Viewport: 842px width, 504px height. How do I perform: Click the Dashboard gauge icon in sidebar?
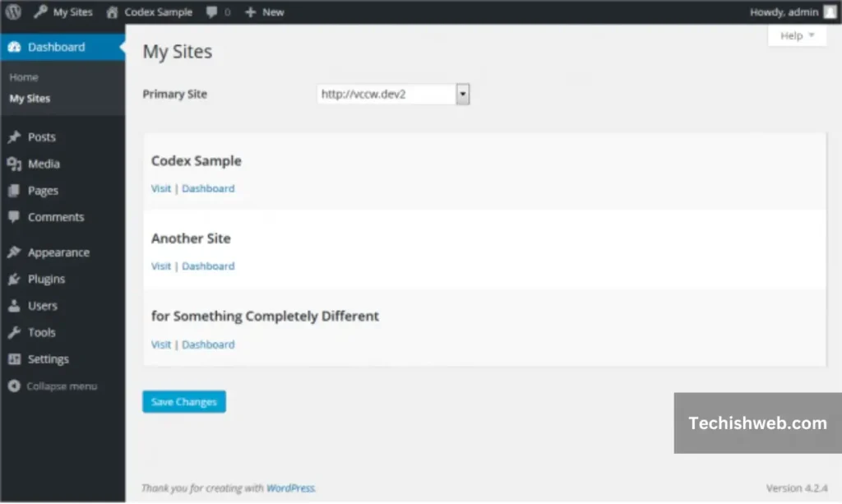pos(15,47)
